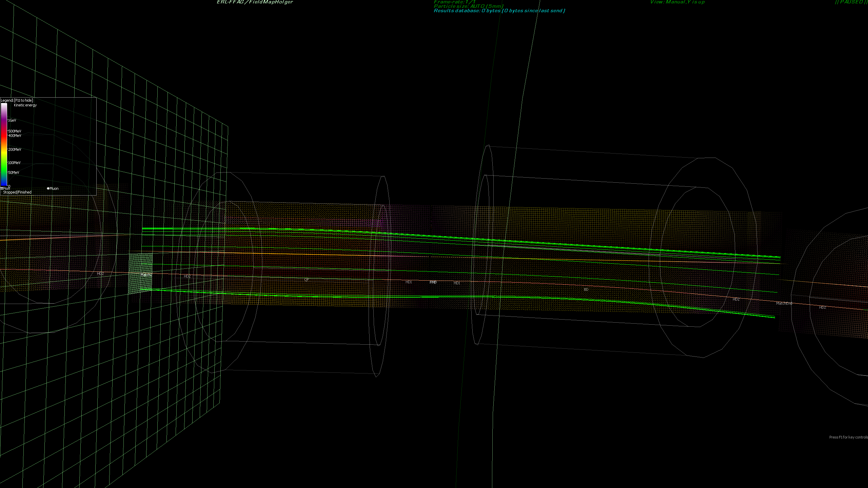Screen dimensions: 868x488
Task: Select the Match2 marker on small grid
Action: point(146,275)
